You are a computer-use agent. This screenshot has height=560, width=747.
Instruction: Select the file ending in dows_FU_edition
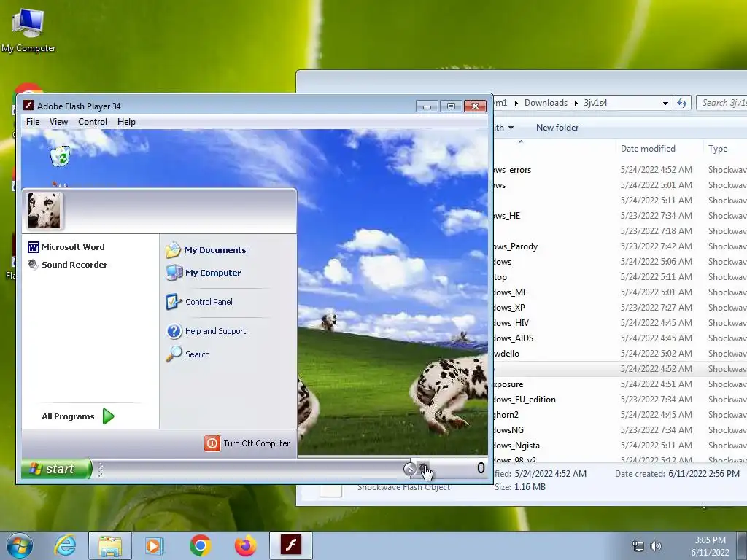(x=525, y=400)
